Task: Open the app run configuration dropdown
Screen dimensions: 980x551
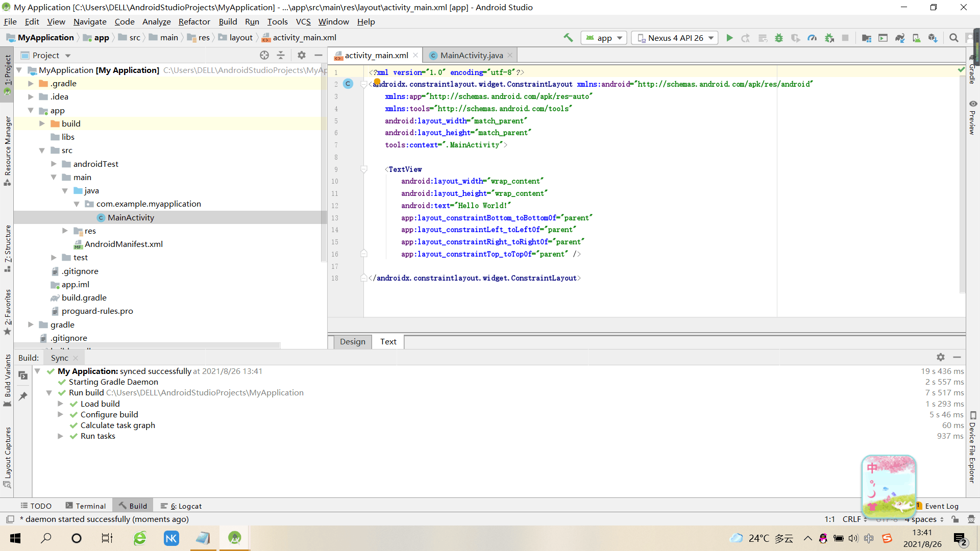Action: click(604, 38)
